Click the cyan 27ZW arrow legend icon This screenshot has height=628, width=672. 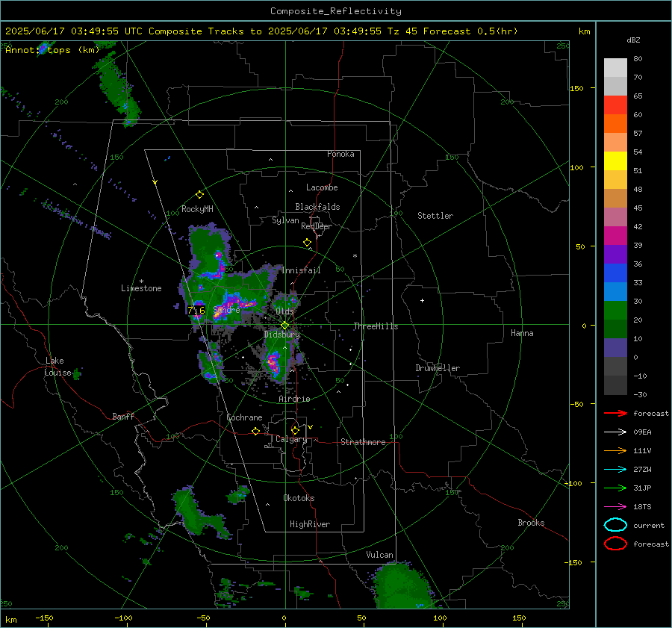pyautogui.click(x=615, y=470)
